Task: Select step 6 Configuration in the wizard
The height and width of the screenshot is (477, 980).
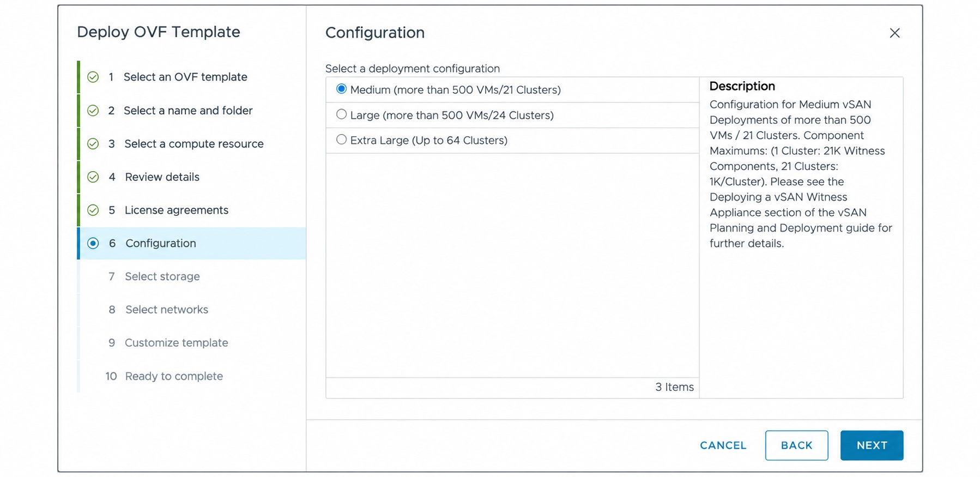Action: tap(192, 244)
